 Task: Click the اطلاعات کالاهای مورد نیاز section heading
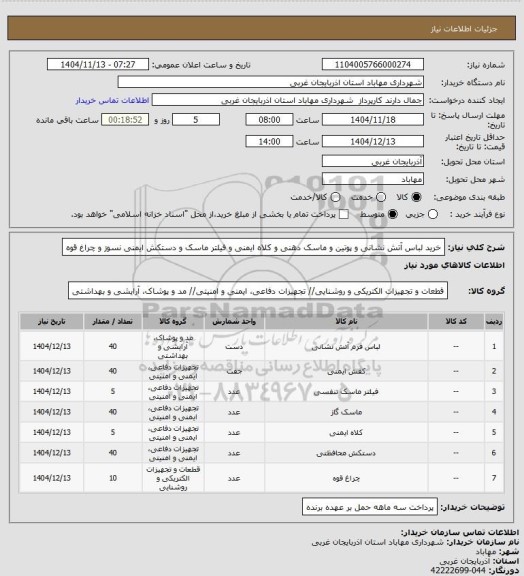coord(454,265)
